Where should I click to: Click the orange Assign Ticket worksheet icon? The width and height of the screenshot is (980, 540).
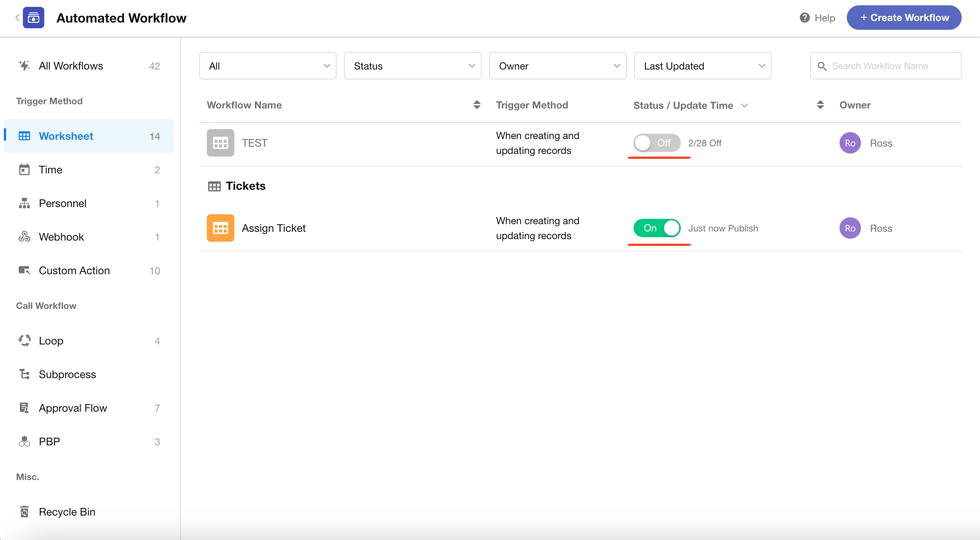click(x=220, y=228)
